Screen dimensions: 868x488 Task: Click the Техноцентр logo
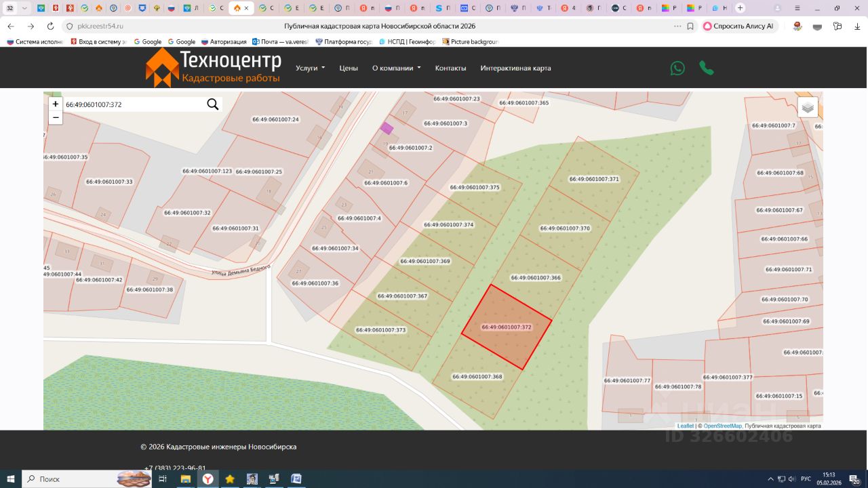tap(213, 68)
